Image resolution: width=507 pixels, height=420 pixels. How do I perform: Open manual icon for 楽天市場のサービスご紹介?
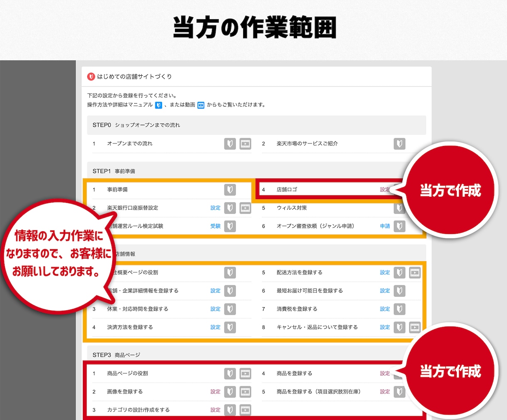(x=399, y=144)
